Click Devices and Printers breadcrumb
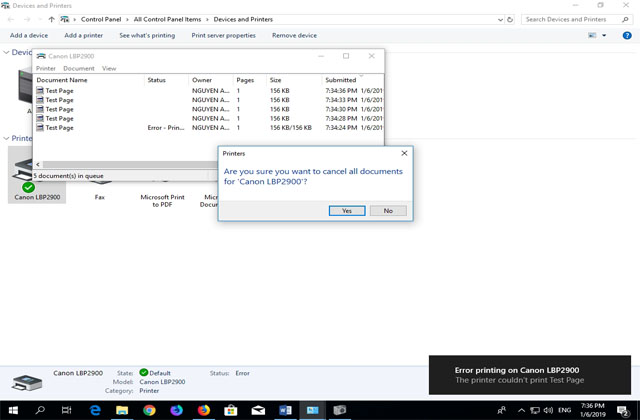 pos(243,19)
